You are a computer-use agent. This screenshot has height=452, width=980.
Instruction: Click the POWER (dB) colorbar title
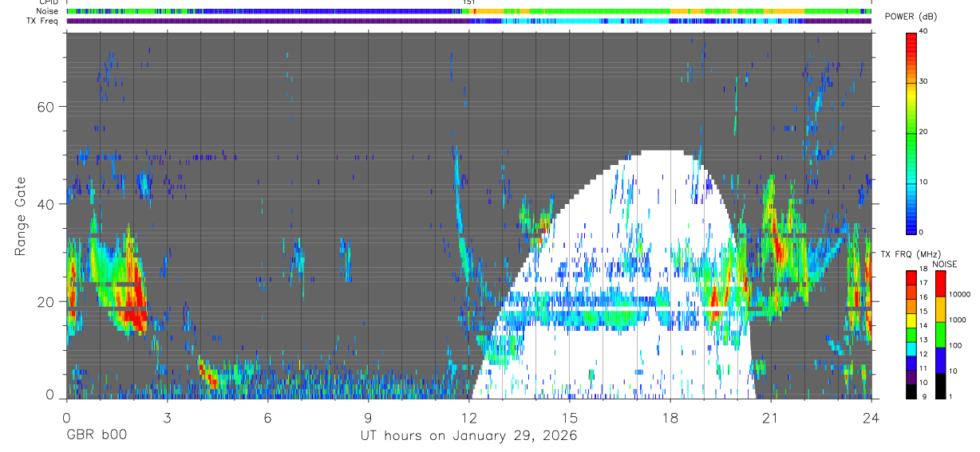tap(911, 16)
